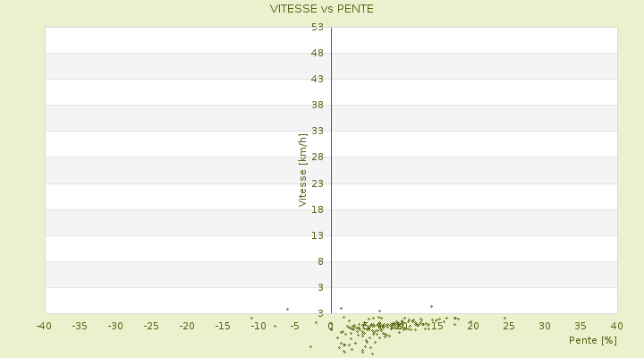
Task: Select the -25 tick on the horizontal axis
Action: (151, 326)
